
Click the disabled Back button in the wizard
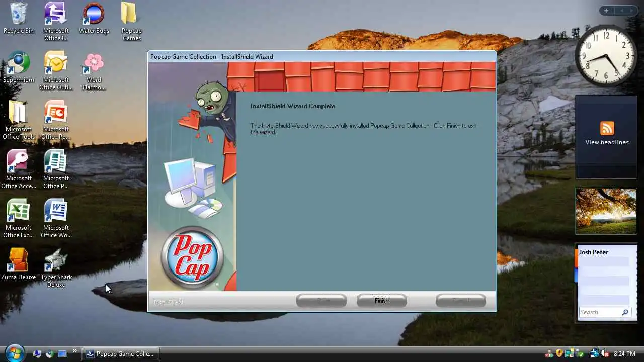tap(321, 301)
